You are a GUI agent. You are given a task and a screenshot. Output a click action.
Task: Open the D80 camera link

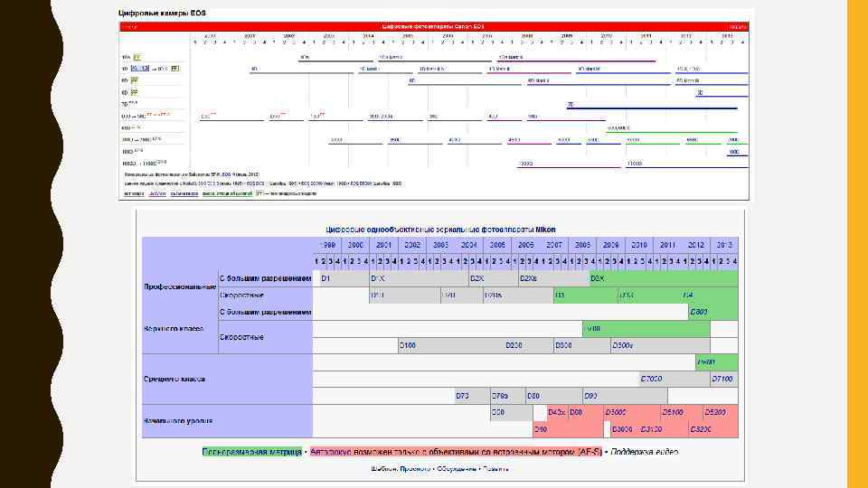[x=533, y=396]
